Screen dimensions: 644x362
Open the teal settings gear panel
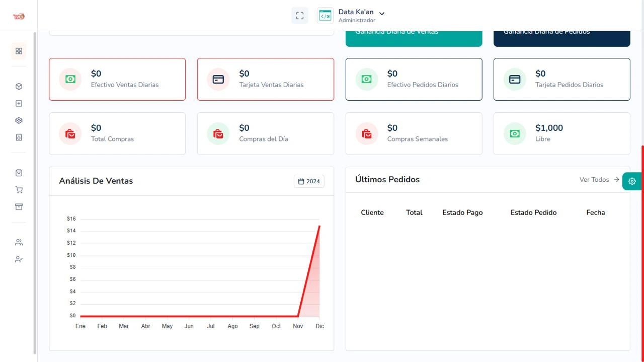[x=632, y=181]
